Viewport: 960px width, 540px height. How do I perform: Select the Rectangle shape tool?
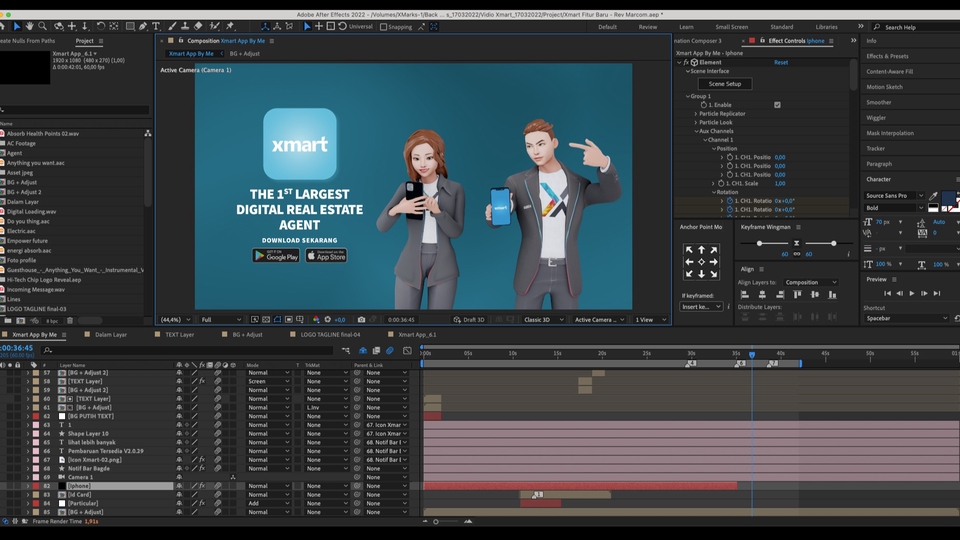pyautogui.click(x=130, y=26)
